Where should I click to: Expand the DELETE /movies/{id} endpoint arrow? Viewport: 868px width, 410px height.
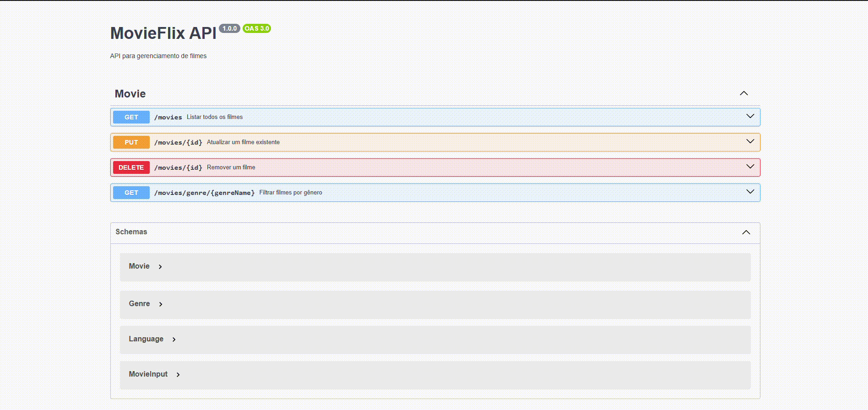tap(750, 167)
